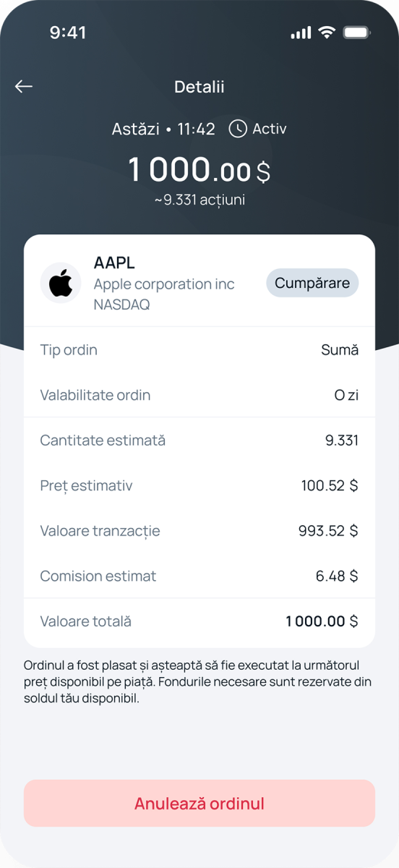Viewport: 399px width, 868px height.
Task: Tap the Valoare totală label
Action: coord(86,621)
